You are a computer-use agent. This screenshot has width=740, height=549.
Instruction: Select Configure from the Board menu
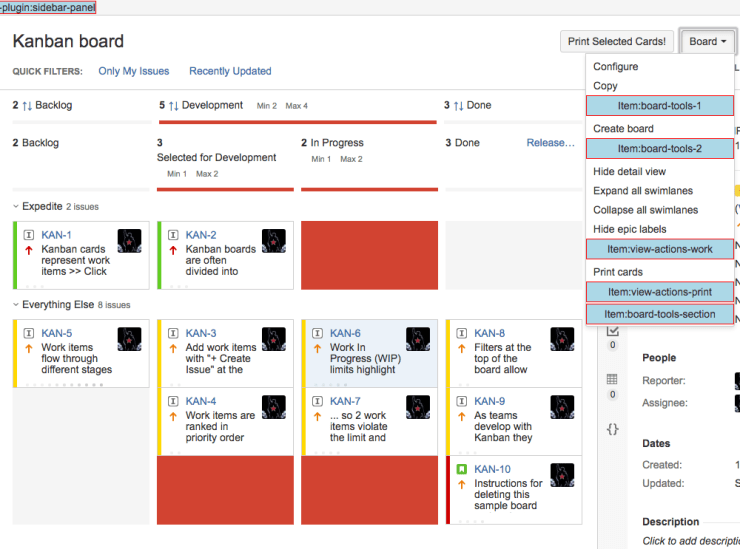[615, 67]
